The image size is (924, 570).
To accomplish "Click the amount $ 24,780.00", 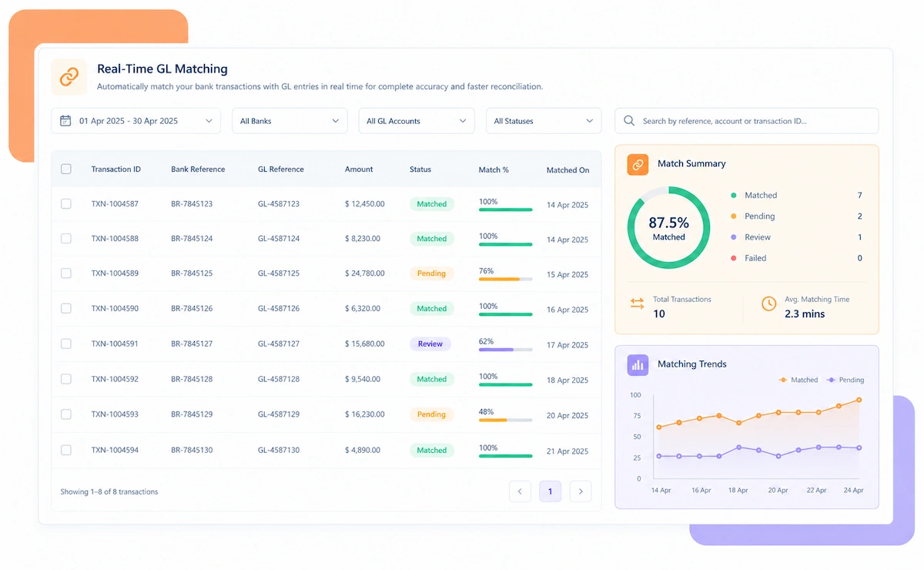I will 365,273.
